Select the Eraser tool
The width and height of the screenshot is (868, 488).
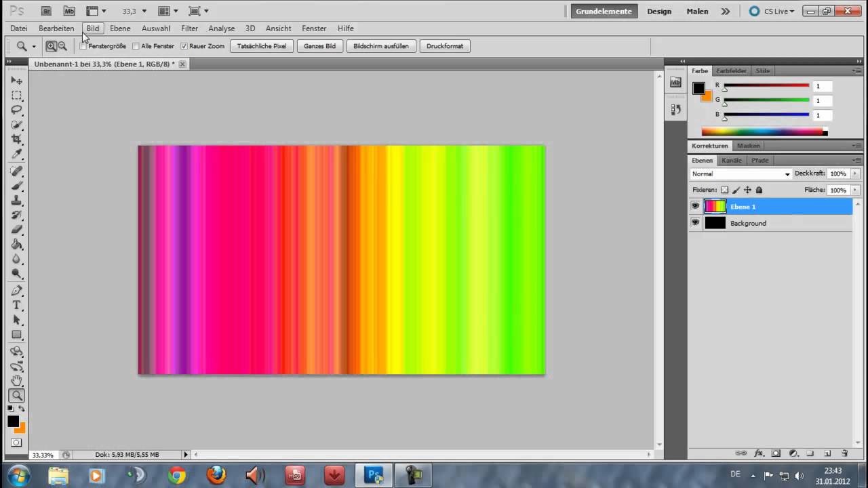coord(17,230)
